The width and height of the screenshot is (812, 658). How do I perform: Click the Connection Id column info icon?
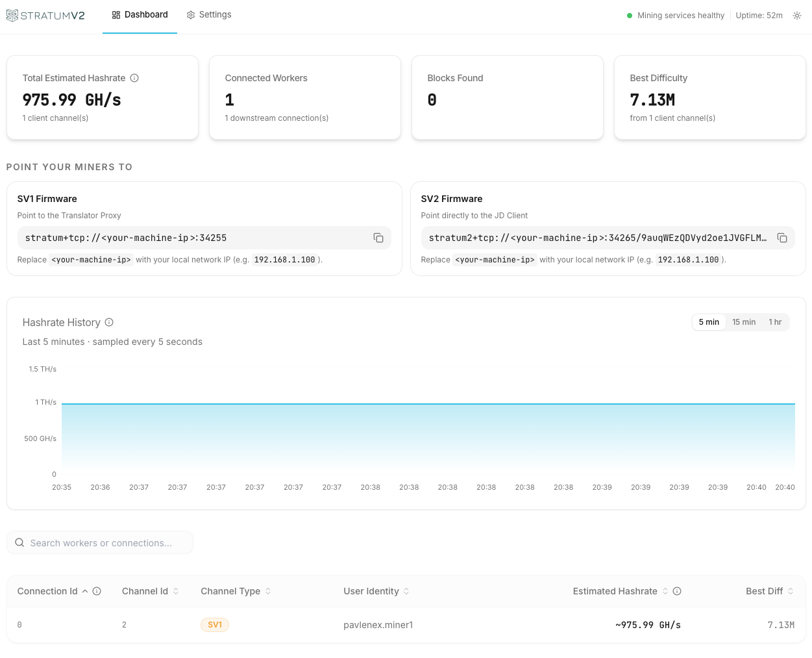click(x=97, y=591)
